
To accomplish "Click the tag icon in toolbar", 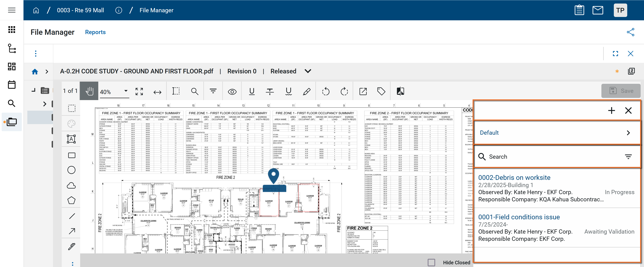I will coord(381,91).
